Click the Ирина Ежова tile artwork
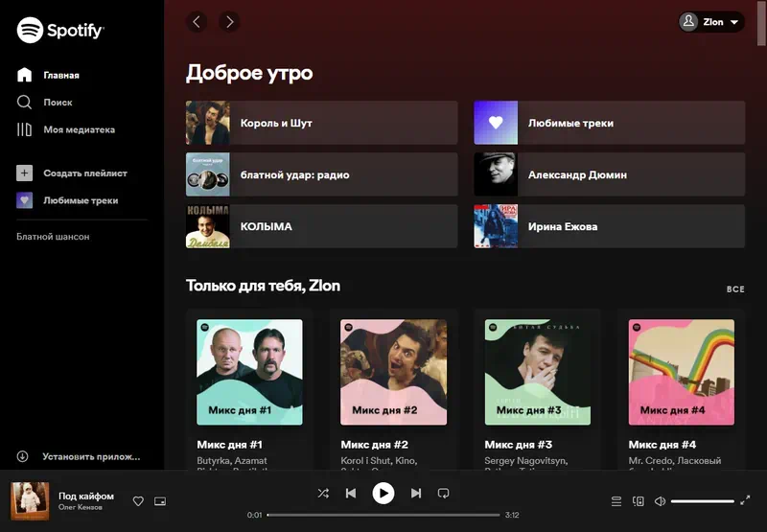Image resolution: width=767 pixels, height=532 pixels. (496, 226)
